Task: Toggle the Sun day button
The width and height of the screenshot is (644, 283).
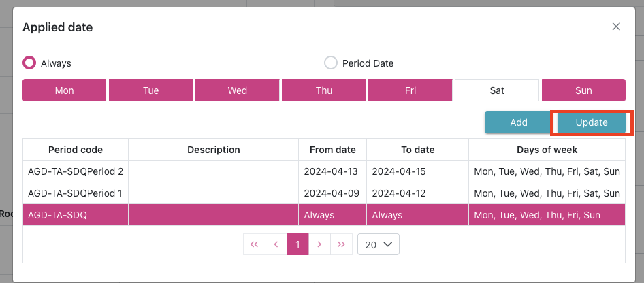Action: (583, 90)
